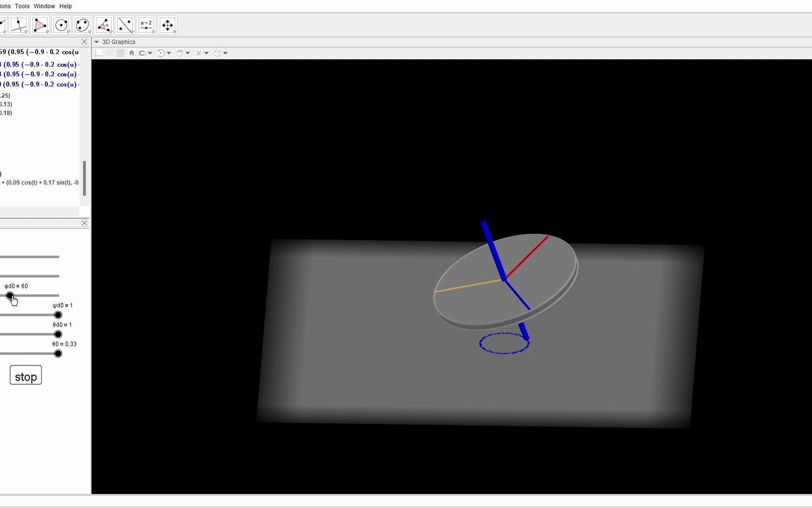The image size is (812, 508).
Task: Select the Slider tool labeled a=2
Action: point(146,25)
